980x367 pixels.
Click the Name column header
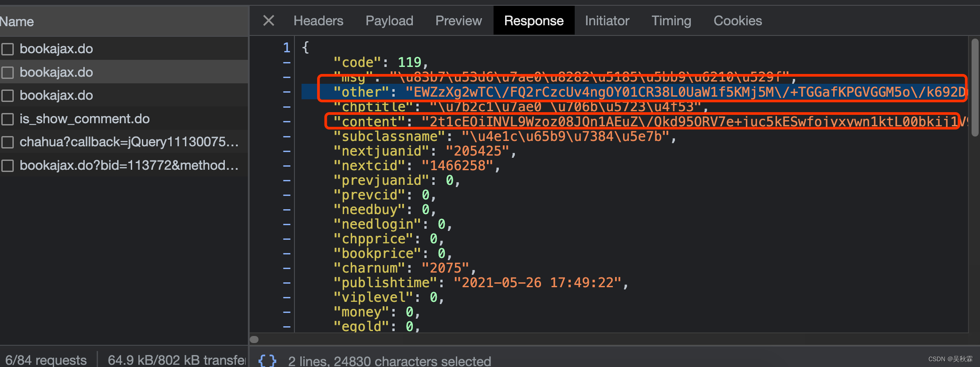click(17, 21)
